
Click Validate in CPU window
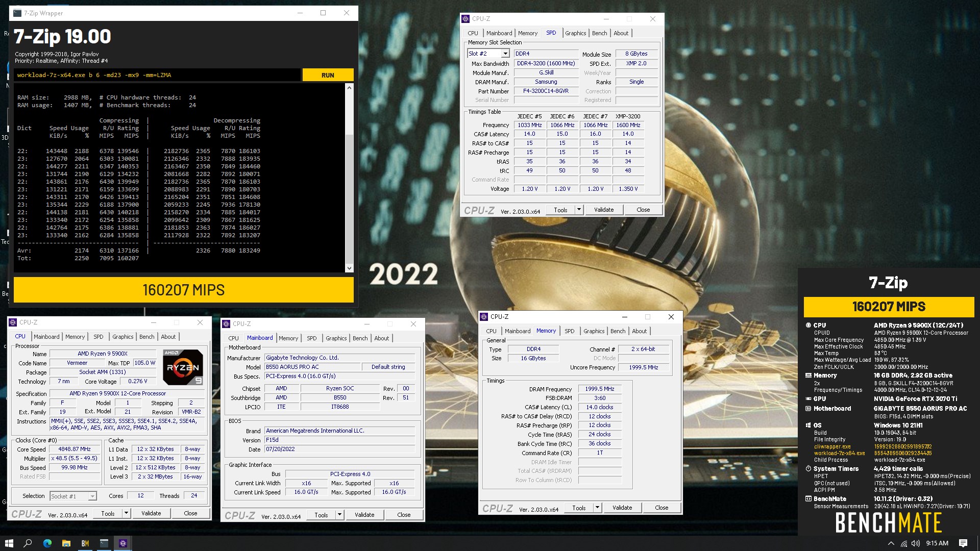coord(151,513)
